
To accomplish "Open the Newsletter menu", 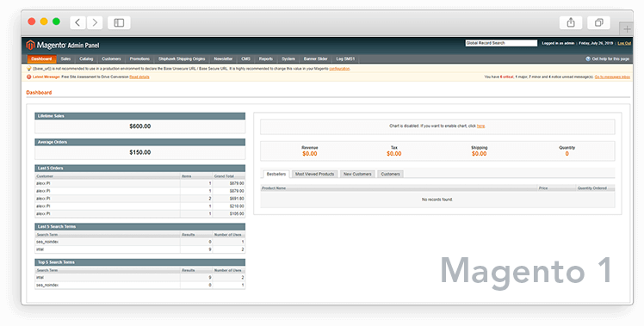I will [x=223, y=58].
